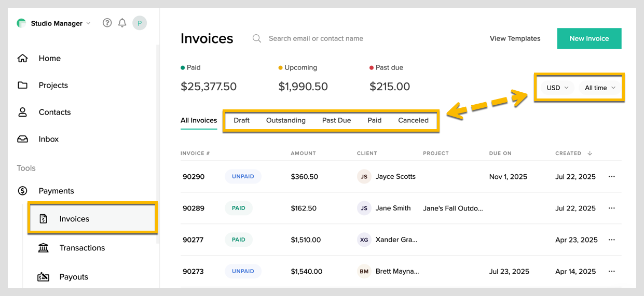Image resolution: width=644 pixels, height=296 pixels.
Task: Open more options for invoice 90290
Action: pos(611,177)
